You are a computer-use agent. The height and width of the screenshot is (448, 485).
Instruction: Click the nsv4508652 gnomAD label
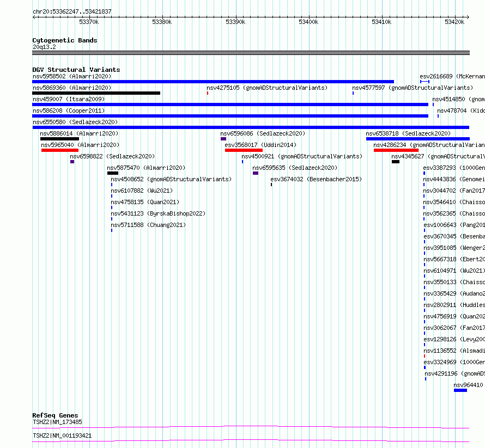[x=171, y=179]
